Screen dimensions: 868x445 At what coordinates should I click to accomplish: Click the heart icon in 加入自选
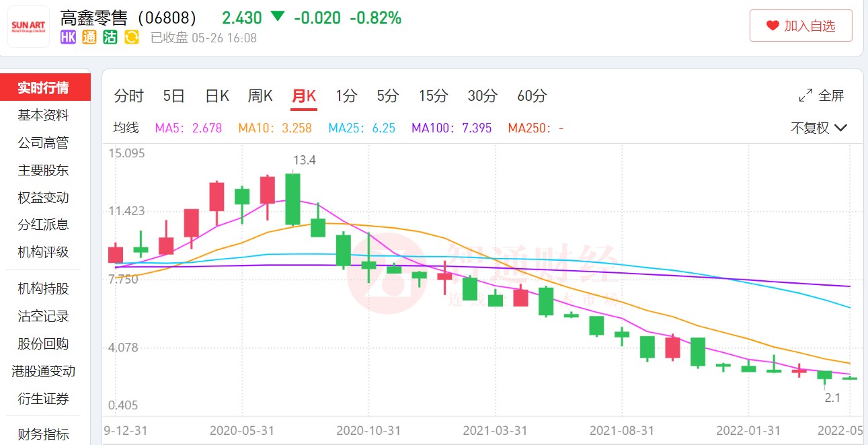click(773, 26)
